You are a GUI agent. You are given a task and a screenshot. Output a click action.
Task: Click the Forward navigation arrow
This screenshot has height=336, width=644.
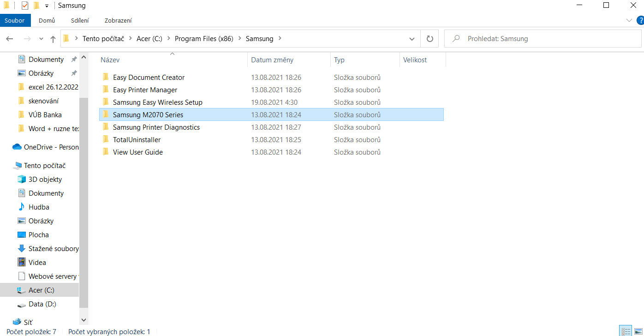27,39
